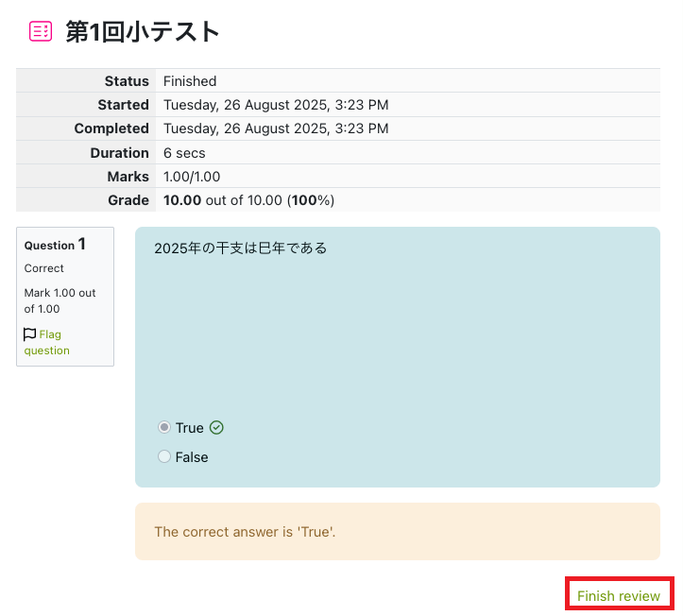Click the Grade row label
This screenshot has height=616, width=683.
[x=128, y=200]
